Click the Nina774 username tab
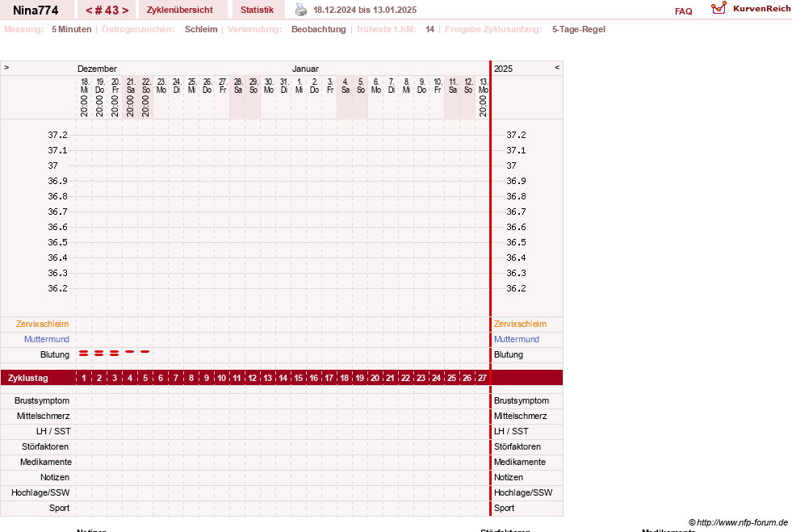Viewport: 792px width, 532px height. coord(36,10)
